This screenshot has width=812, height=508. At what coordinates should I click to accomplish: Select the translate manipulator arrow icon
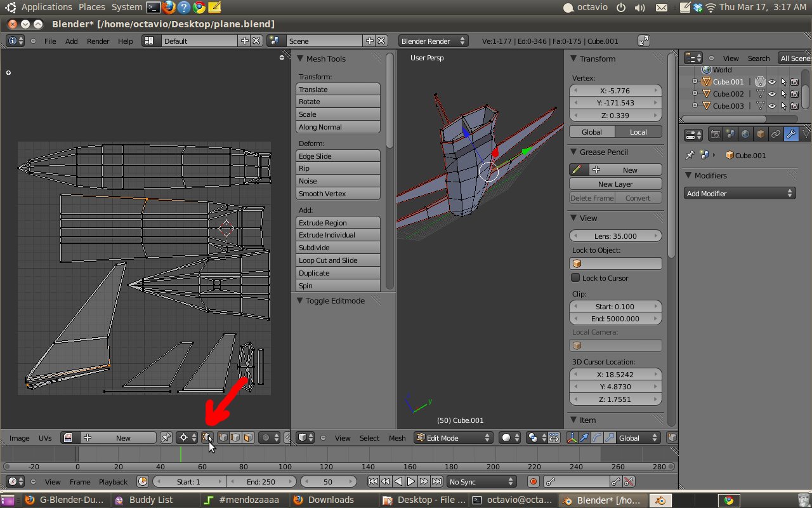click(584, 438)
